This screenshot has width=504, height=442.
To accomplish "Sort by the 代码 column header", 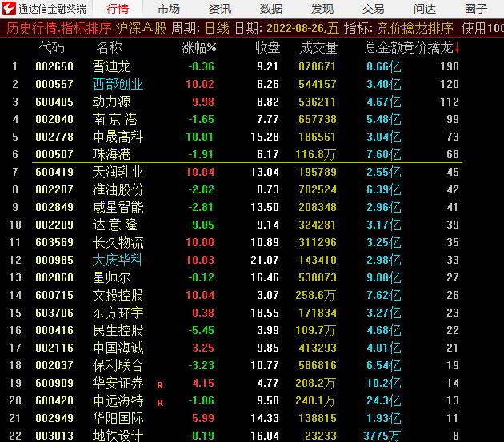I will (x=52, y=47).
